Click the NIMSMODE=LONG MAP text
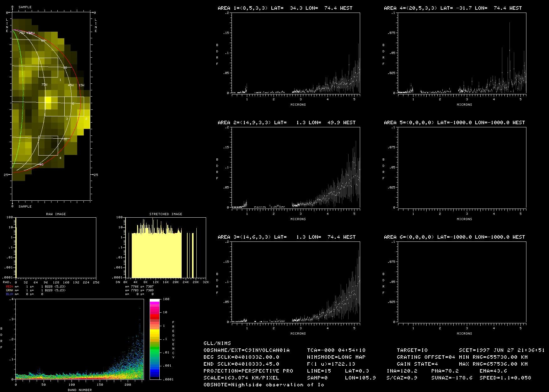Image resolution: width=549 pixels, height=392 pixels. [336, 357]
